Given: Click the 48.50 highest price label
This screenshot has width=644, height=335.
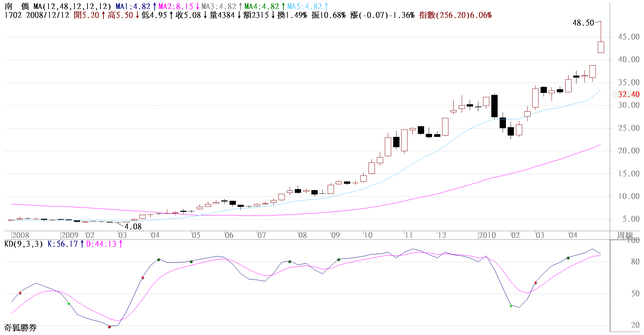Looking at the screenshot, I should [583, 23].
